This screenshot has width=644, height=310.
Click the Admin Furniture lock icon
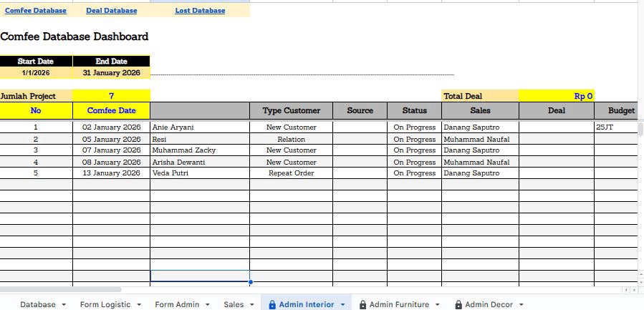click(363, 304)
